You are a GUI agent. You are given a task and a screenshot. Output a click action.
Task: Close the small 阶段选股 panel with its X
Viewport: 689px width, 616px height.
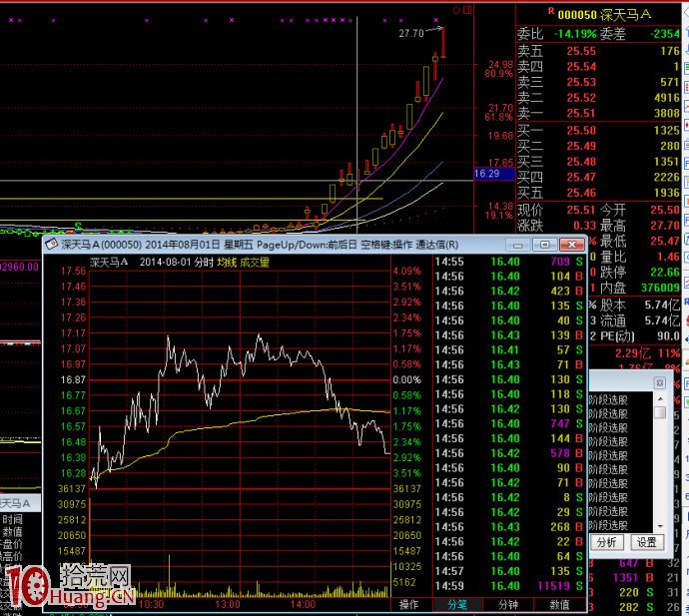660,383
